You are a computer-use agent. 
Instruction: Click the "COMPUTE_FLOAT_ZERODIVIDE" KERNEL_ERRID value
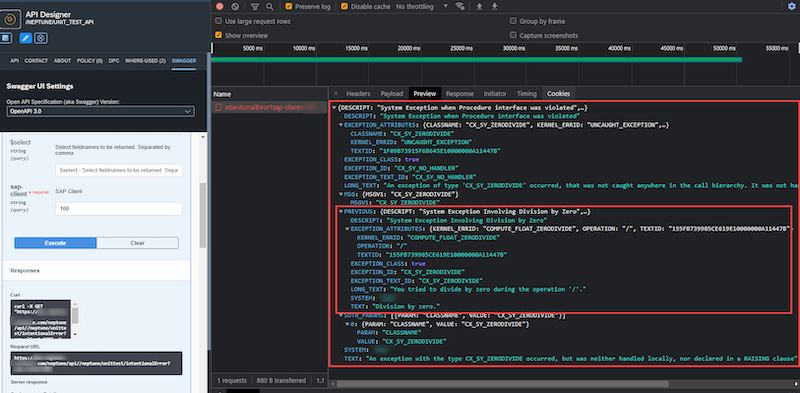[454, 237]
